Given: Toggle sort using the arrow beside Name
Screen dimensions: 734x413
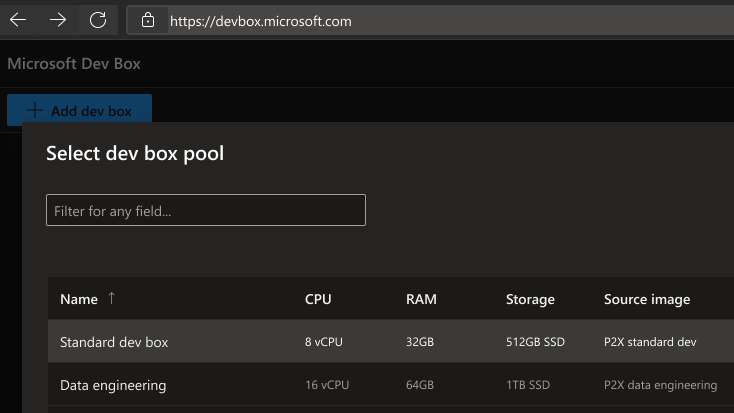Looking at the screenshot, I should coord(111,298).
